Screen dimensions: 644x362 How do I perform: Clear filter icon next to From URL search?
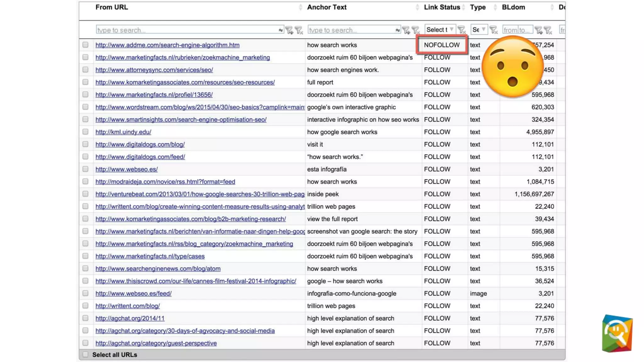pyautogui.click(x=299, y=30)
